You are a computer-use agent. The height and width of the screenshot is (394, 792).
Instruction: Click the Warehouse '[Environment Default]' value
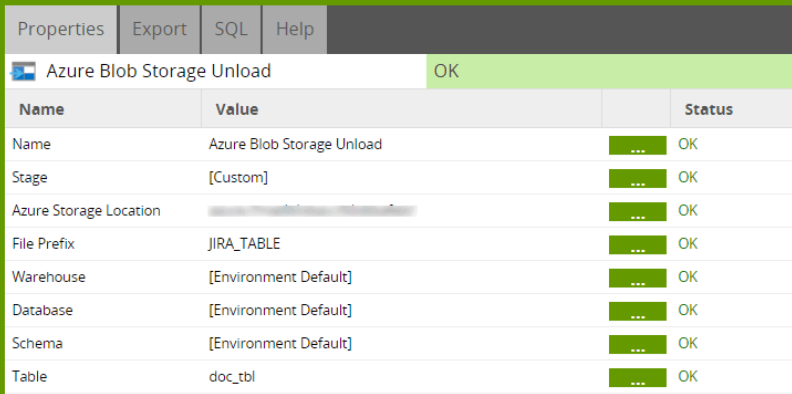click(x=280, y=277)
